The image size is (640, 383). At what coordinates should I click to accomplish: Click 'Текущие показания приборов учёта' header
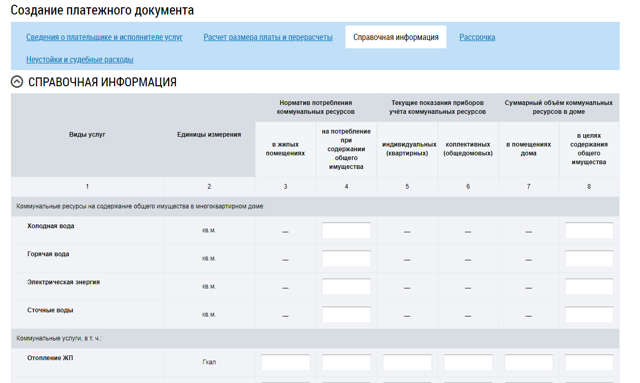point(437,107)
